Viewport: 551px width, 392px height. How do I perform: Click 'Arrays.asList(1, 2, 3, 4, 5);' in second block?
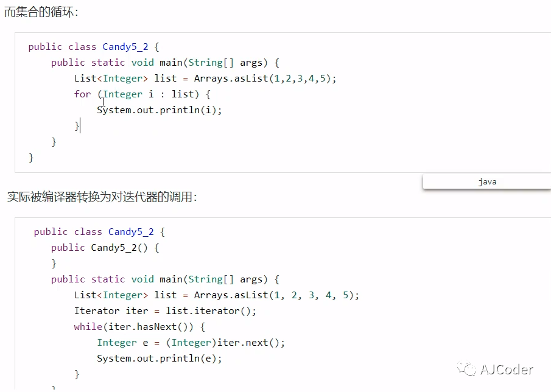[276, 295]
